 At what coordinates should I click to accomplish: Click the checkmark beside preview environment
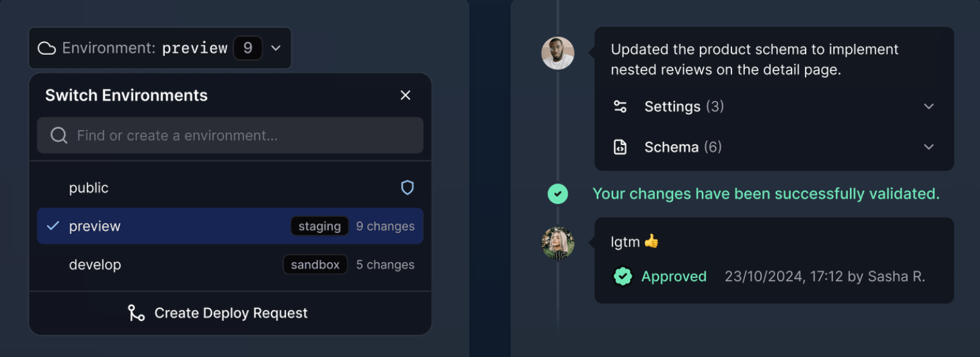[x=53, y=226]
